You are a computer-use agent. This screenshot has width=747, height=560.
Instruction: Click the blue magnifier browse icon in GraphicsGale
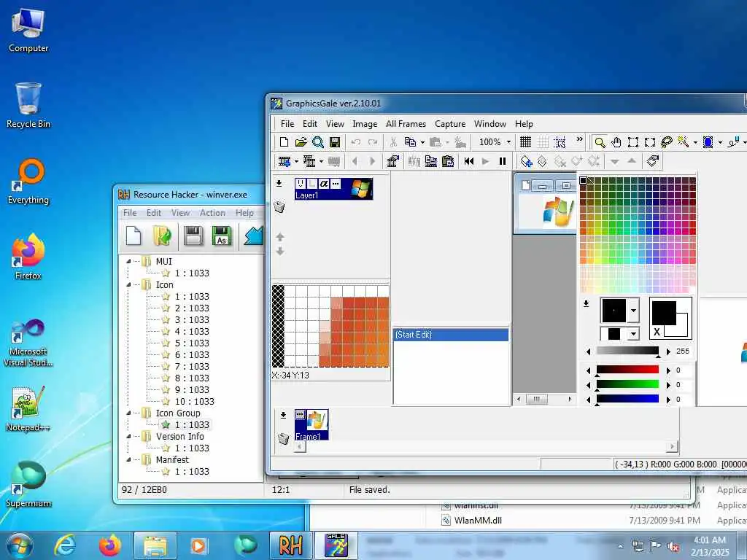coord(318,142)
